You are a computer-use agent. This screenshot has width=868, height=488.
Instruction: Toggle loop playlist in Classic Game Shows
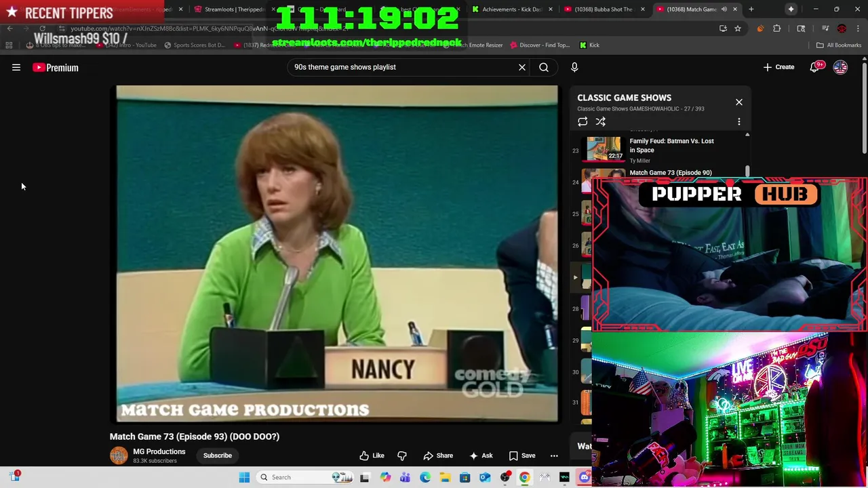(x=583, y=121)
